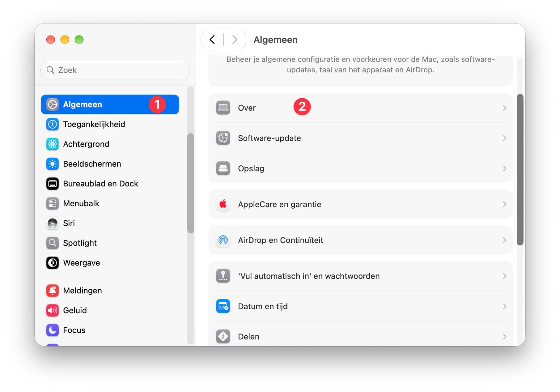Image resolution: width=560 pixels, height=392 pixels.
Task: Click the AirDrop en Continuïteit icon
Action: click(x=223, y=240)
